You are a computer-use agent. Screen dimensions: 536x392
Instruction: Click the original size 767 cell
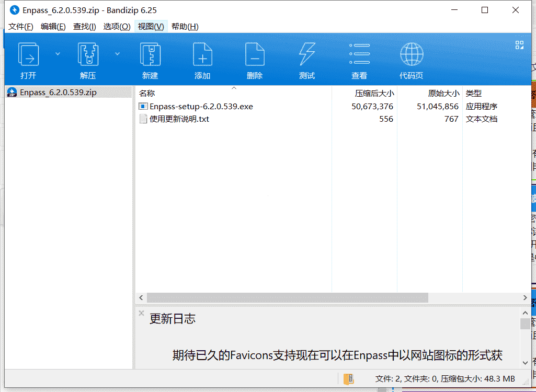(x=452, y=119)
